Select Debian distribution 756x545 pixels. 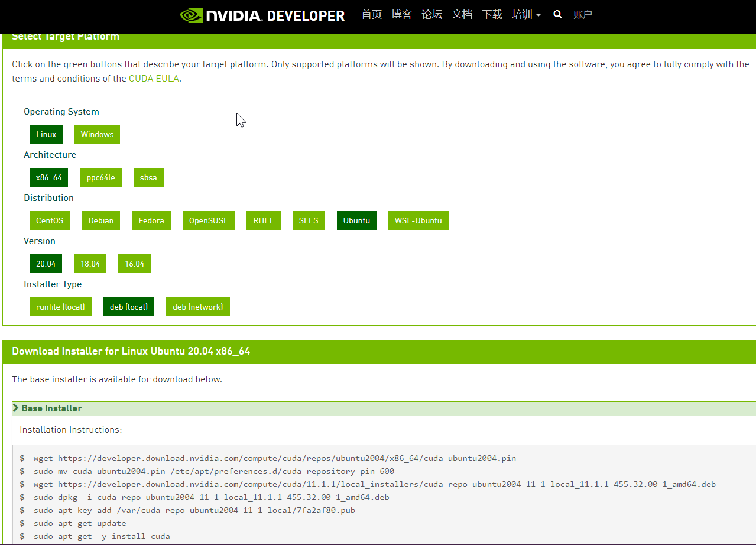coord(100,220)
